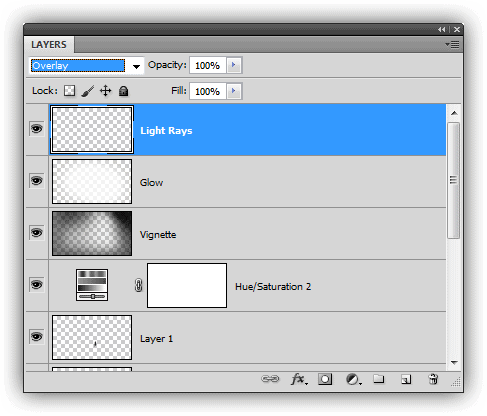487x416 pixels.
Task: Toggle visibility of Vignette layer
Action: [37, 232]
